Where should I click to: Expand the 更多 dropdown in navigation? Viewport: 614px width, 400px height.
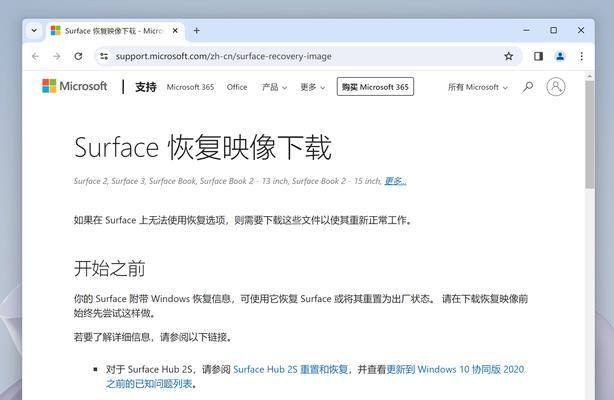click(x=312, y=87)
